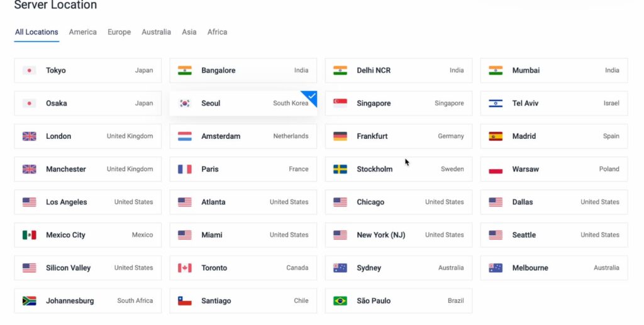Switch to the Europe tab

(119, 32)
